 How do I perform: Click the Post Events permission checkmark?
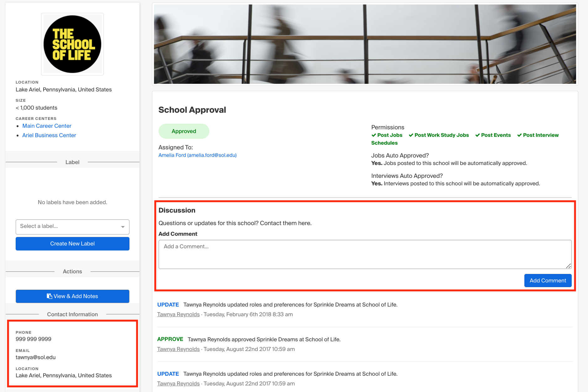click(x=477, y=135)
